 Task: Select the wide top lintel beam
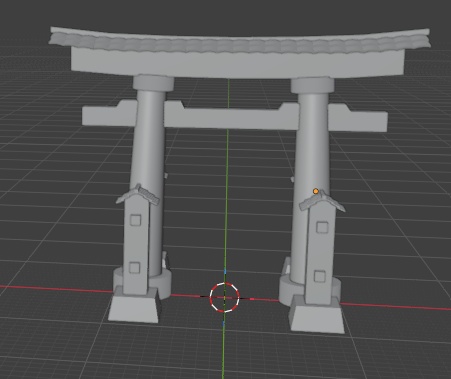238,64
